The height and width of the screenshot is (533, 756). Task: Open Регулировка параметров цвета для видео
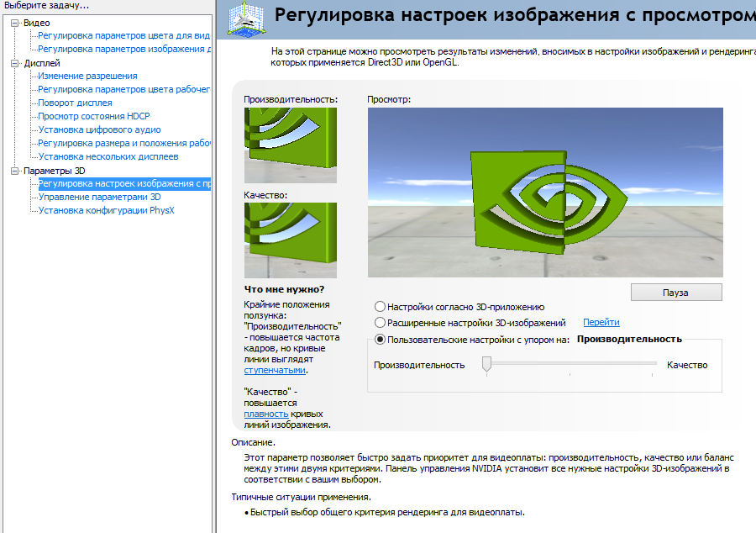coord(124,35)
